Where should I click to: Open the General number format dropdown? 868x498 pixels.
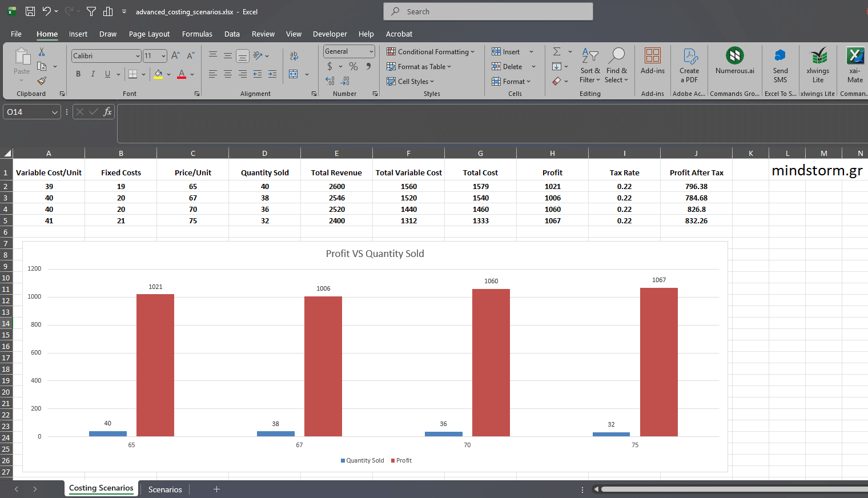point(371,51)
